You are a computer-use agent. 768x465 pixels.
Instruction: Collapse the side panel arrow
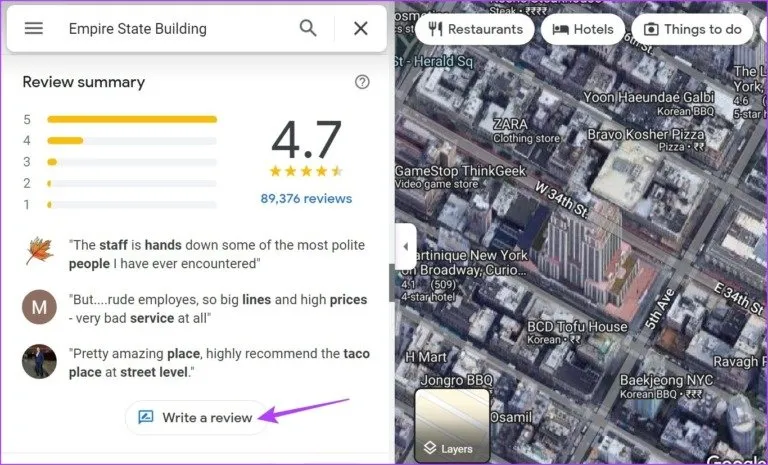tap(406, 246)
